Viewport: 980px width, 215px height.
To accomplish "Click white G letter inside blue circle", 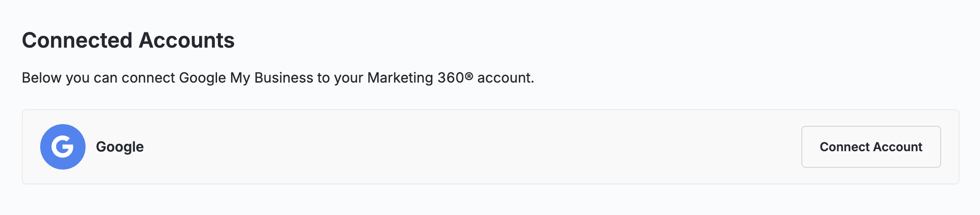I will tap(62, 147).
